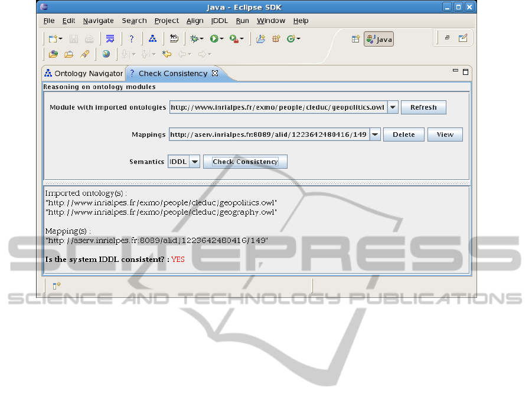The image size is (532, 407).
Task: Click the horizontal sash divider between panels
Action: point(256,183)
